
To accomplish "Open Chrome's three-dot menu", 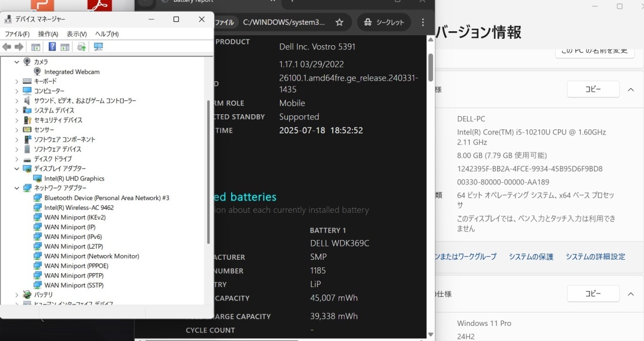I will (x=423, y=23).
